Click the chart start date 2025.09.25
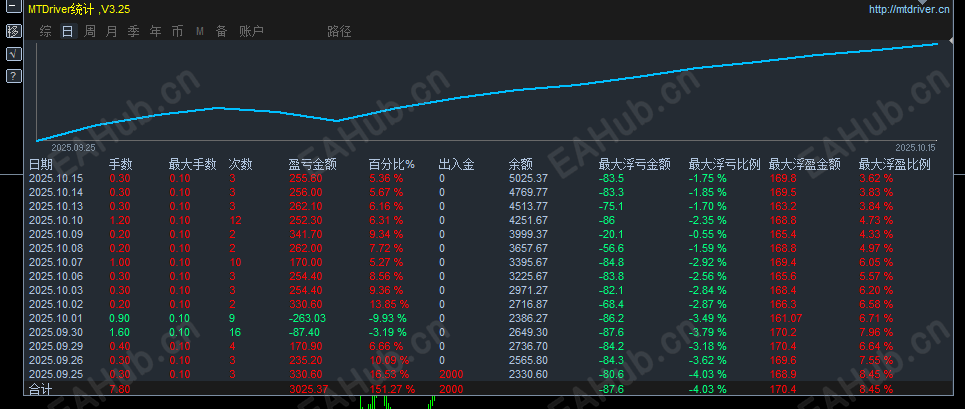Image resolution: width=965 pixels, height=409 pixels. tap(73, 148)
